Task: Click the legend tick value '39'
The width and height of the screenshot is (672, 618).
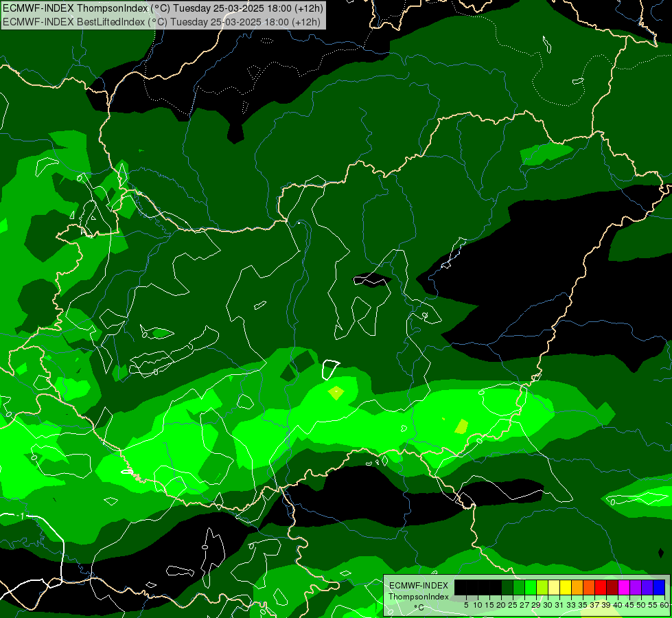Action: (606, 605)
